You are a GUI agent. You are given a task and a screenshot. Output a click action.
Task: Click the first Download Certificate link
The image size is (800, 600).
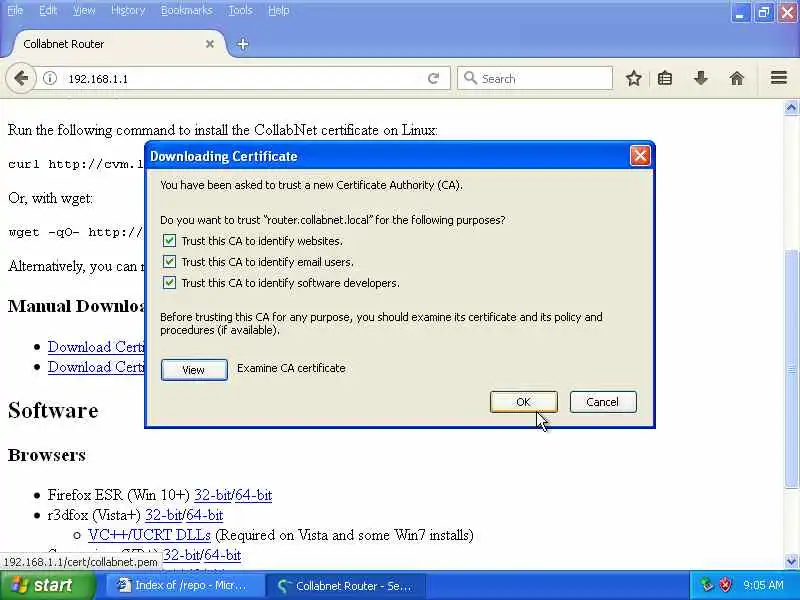pyautogui.click(x=96, y=347)
